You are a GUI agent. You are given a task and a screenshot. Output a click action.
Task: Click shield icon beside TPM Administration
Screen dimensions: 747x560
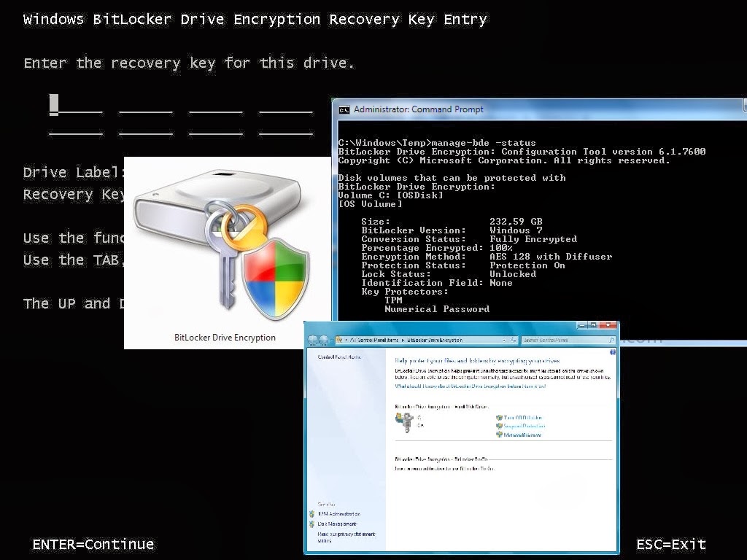[312, 514]
